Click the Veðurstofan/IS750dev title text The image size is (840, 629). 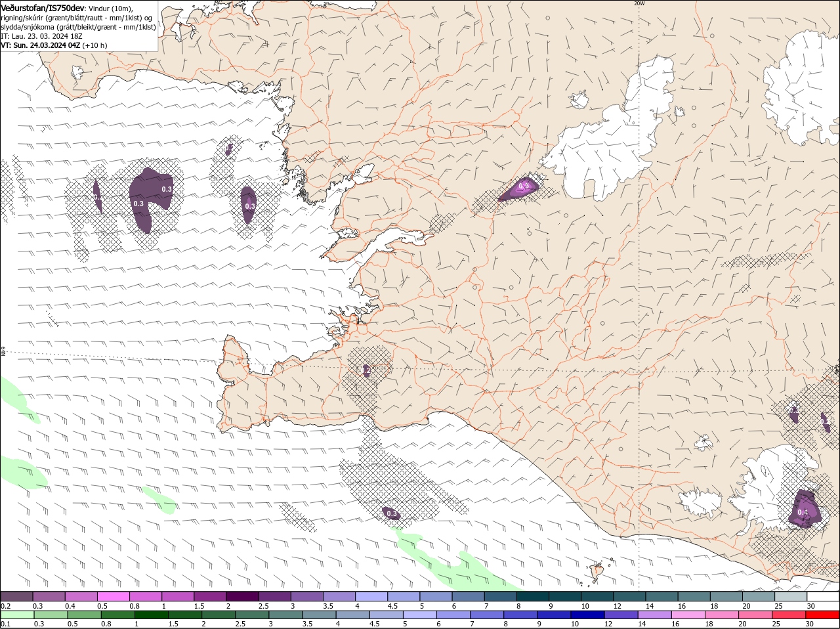pyautogui.click(x=42, y=8)
